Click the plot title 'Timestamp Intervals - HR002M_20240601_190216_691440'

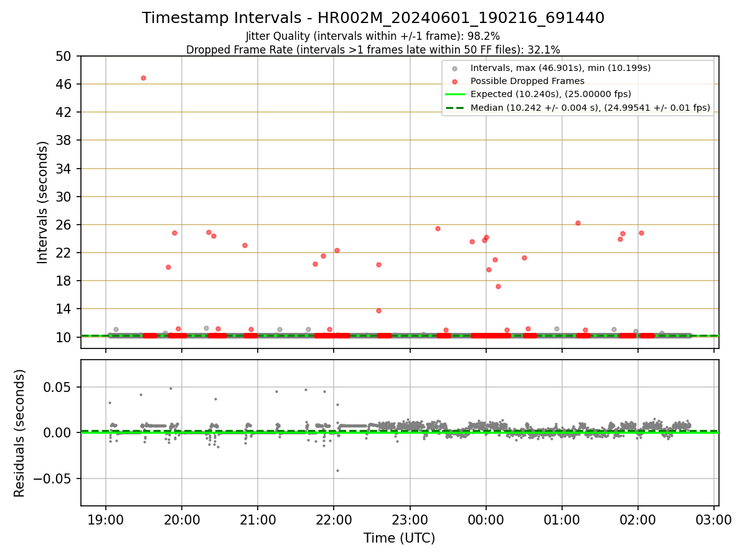[x=373, y=18]
